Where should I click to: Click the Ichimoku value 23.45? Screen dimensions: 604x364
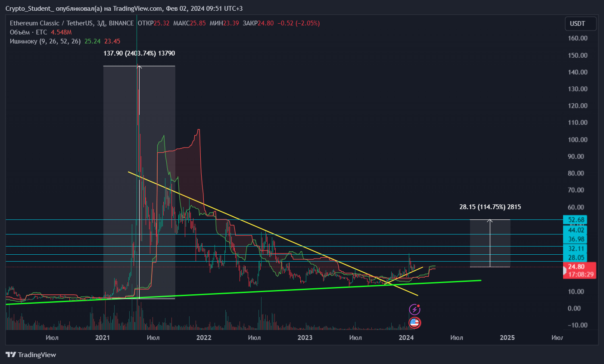[x=112, y=41]
